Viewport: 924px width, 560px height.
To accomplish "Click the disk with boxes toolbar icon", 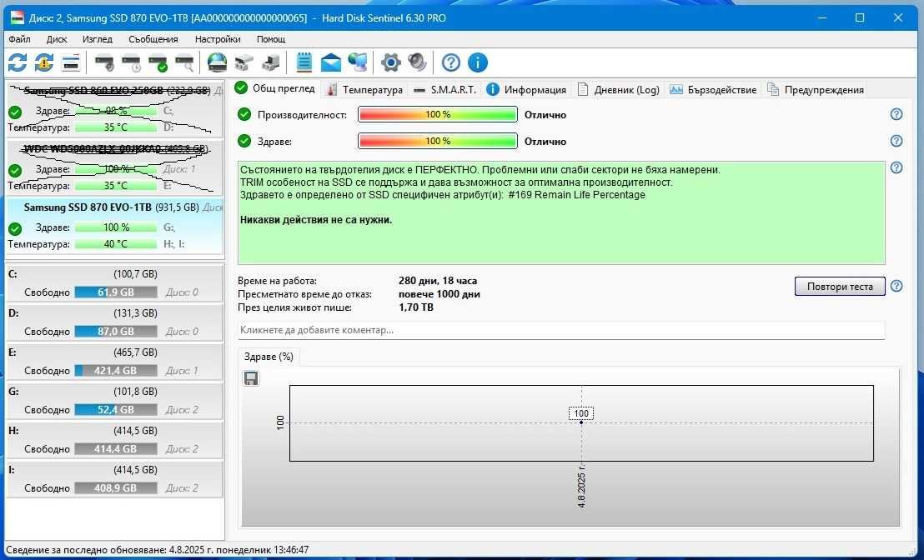I will [x=244, y=62].
